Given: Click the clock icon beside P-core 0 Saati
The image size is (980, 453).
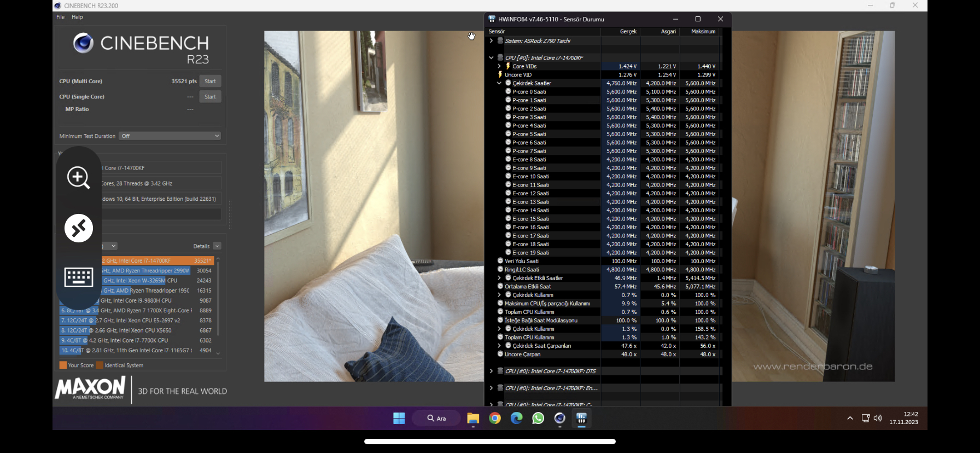Looking at the screenshot, I should click(x=508, y=91).
